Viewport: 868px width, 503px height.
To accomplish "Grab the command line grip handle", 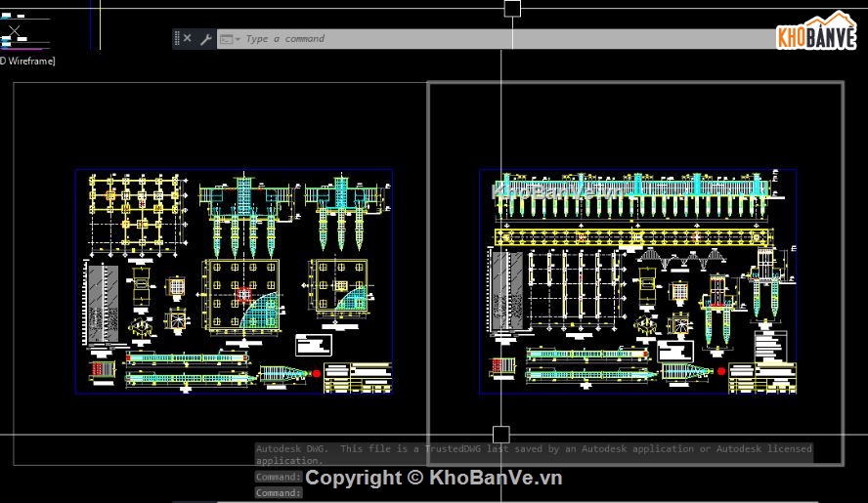I will [177, 38].
